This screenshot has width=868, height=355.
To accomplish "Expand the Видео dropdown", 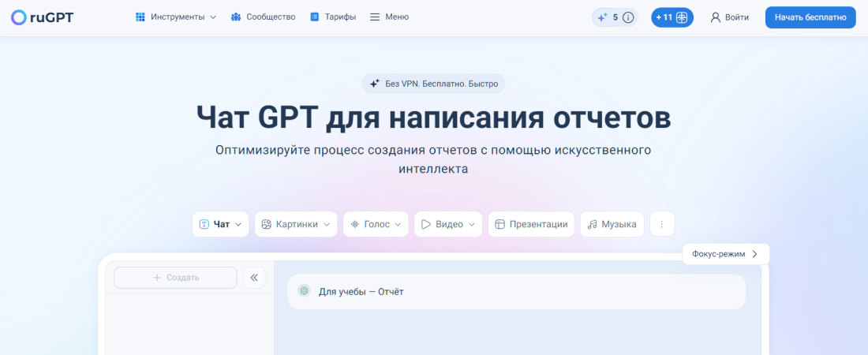I will [x=447, y=224].
